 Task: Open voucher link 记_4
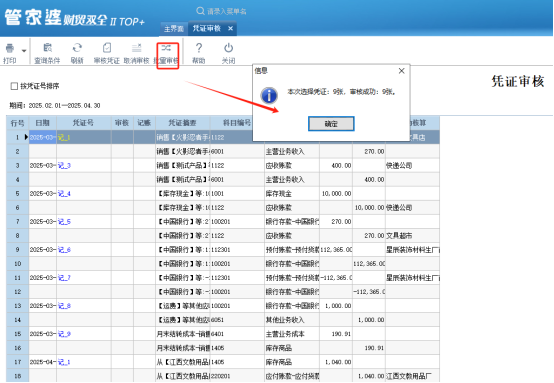[x=64, y=194]
